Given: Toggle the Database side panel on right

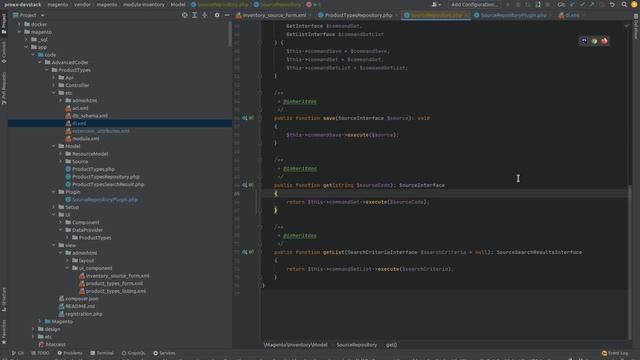Looking at the screenshot, I should 636,27.
